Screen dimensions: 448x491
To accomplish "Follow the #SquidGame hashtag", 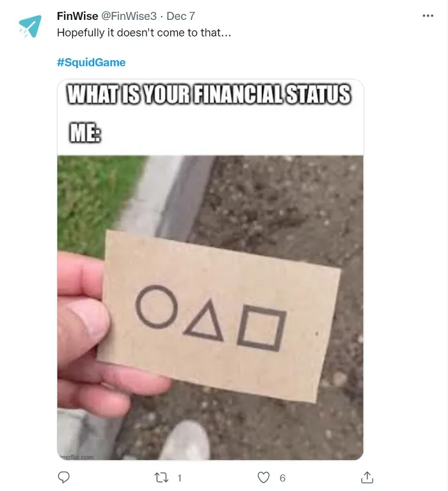I will point(91,62).
